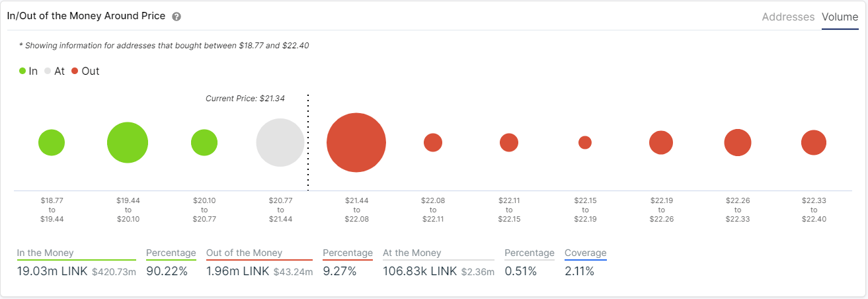Select the green $19.44 to $20.10 bubble

click(128, 142)
